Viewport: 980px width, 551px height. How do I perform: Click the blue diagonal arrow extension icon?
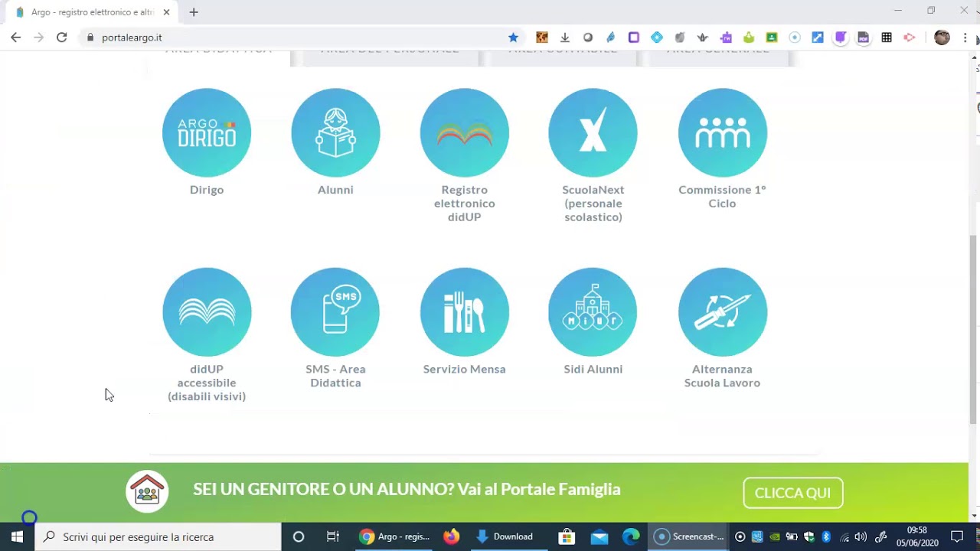pos(818,37)
